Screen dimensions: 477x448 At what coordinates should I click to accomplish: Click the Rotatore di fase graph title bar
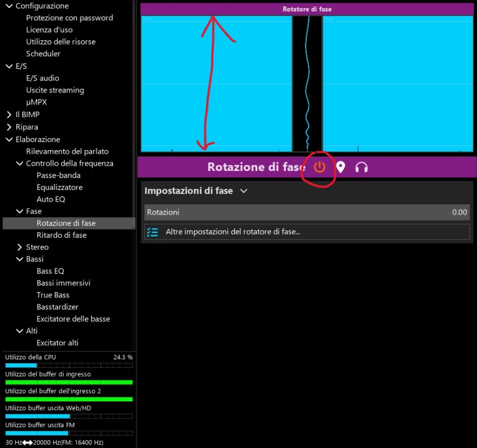tap(307, 9)
